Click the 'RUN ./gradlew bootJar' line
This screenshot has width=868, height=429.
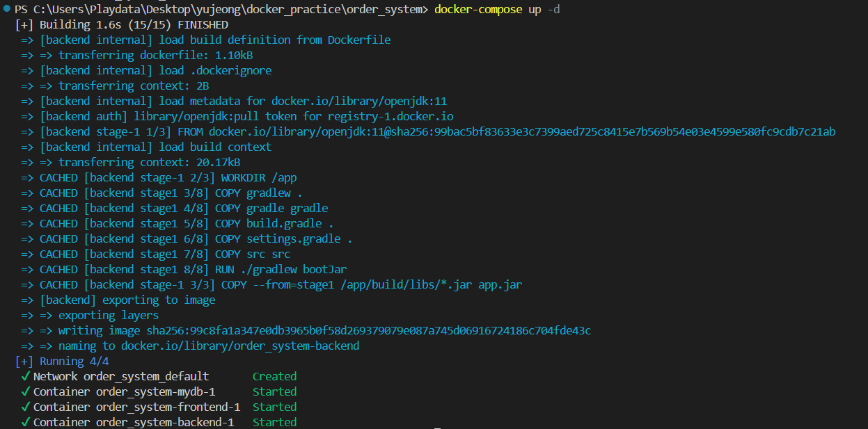pos(184,270)
